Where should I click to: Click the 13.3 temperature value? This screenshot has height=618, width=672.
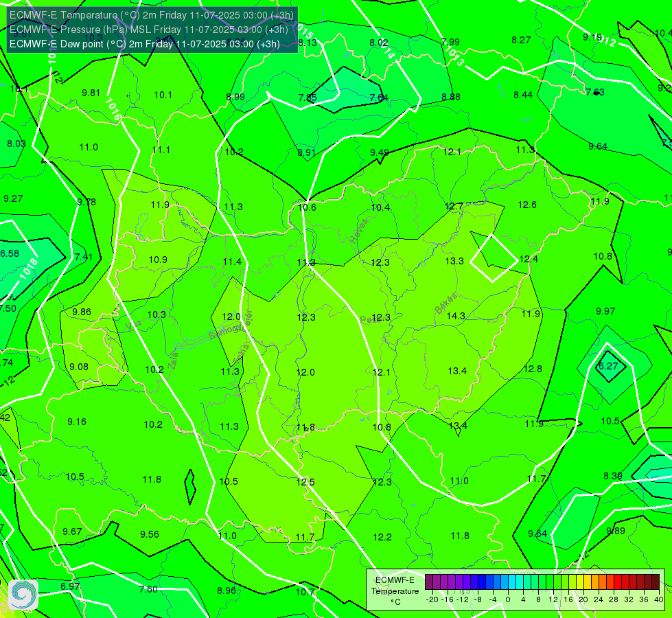pos(454,261)
